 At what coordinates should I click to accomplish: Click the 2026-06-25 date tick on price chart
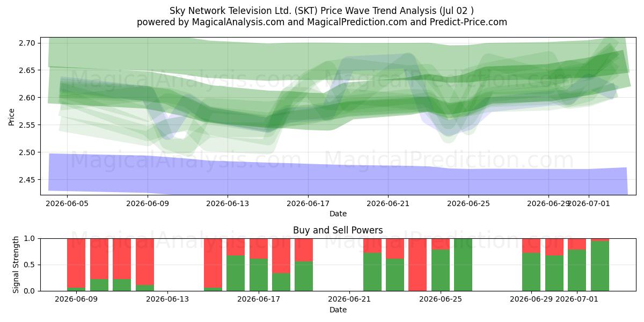point(469,203)
